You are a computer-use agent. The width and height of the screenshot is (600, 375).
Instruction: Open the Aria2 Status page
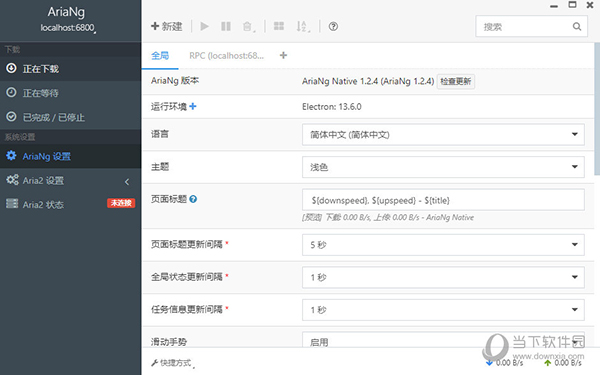click(70, 204)
